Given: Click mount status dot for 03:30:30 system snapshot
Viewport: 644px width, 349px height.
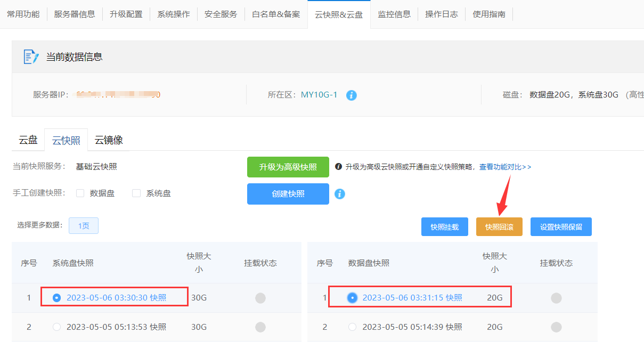Looking at the screenshot, I should point(260,298).
